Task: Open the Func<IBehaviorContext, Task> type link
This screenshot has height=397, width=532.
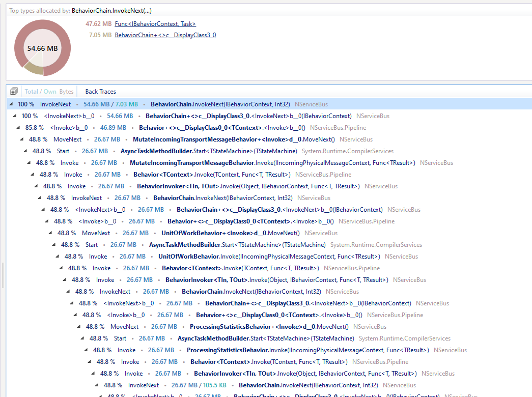Action: pos(155,24)
